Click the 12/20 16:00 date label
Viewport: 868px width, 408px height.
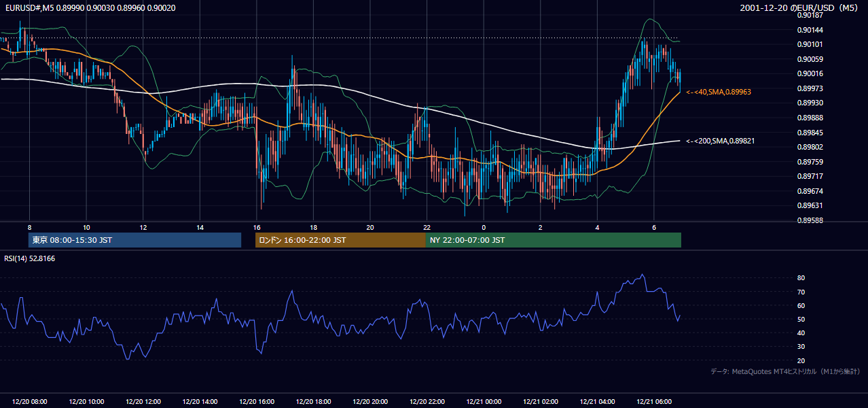(257, 402)
